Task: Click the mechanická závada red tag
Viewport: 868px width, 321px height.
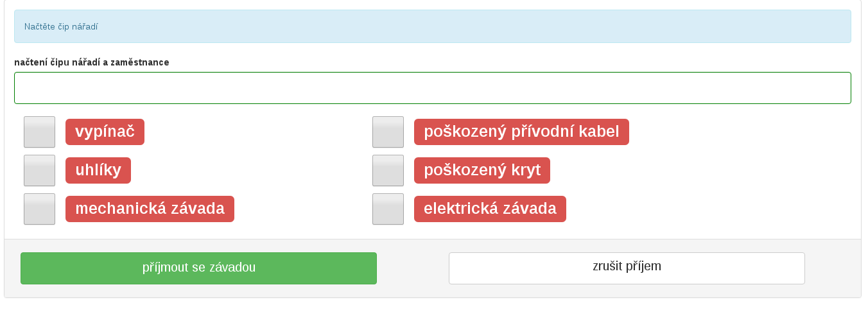Action: click(x=150, y=209)
